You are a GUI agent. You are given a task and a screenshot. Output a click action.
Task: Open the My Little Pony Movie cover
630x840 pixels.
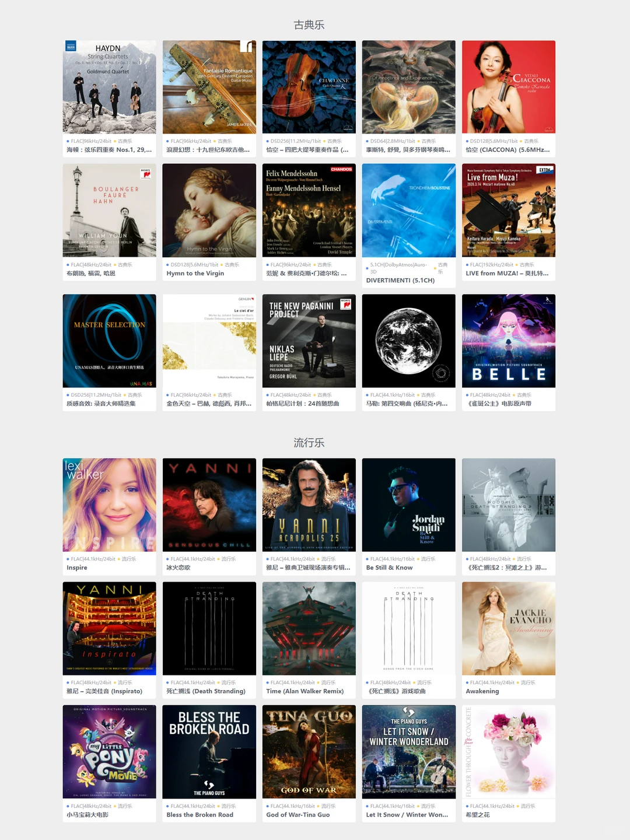[110, 752]
